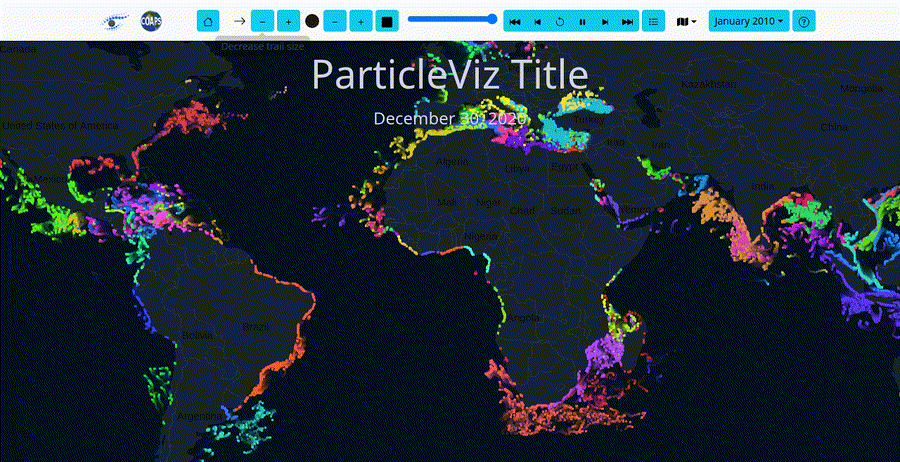Click the trail arrow icon in the toolbar
The height and width of the screenshot is (462, 900).
pos(240,21)
